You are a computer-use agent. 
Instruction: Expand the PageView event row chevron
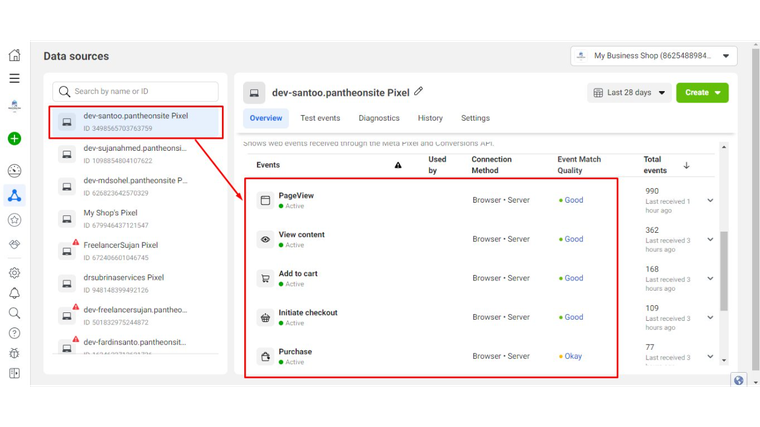coord(710,200)
